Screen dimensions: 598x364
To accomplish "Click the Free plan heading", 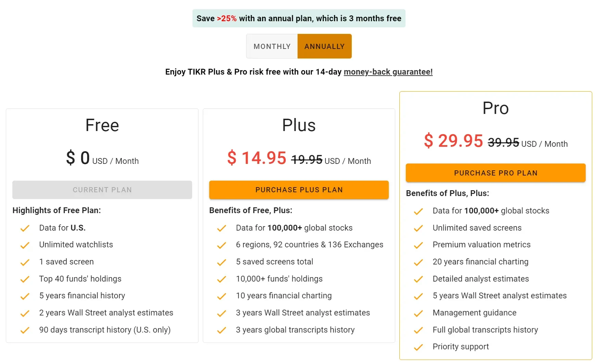I will point(102,125).
